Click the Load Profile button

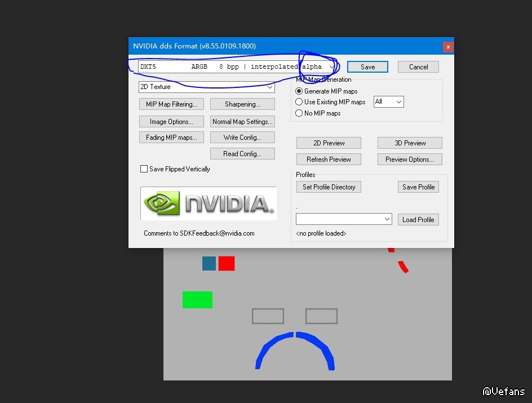click(x=418, y=219)
